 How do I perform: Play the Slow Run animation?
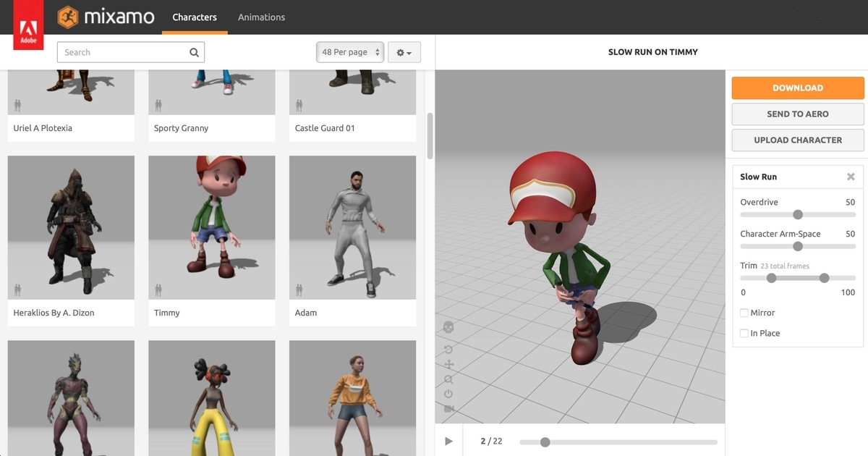[448, 441]
